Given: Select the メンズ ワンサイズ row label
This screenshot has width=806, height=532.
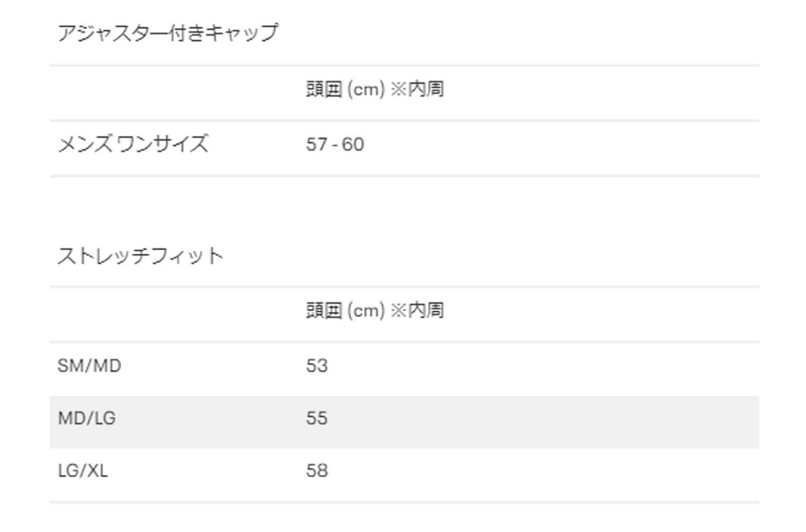Looking at the screenshot, I should [x=133, y=144].
